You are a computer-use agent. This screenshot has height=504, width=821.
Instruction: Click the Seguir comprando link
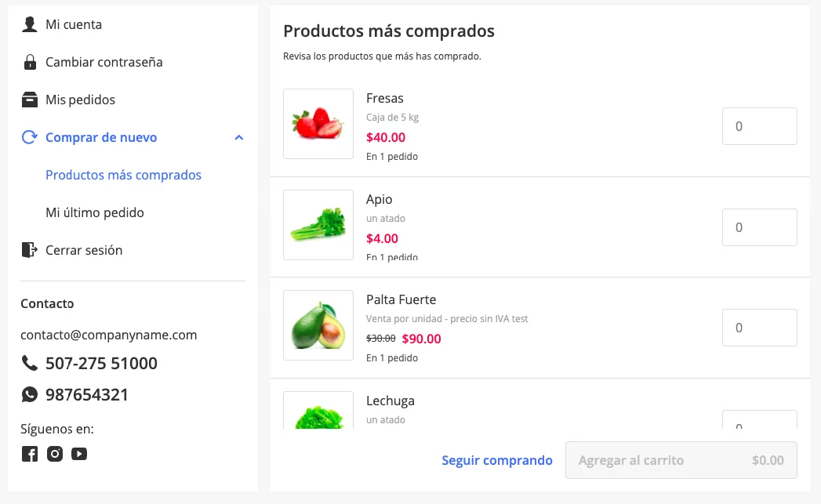coord(497,460)
